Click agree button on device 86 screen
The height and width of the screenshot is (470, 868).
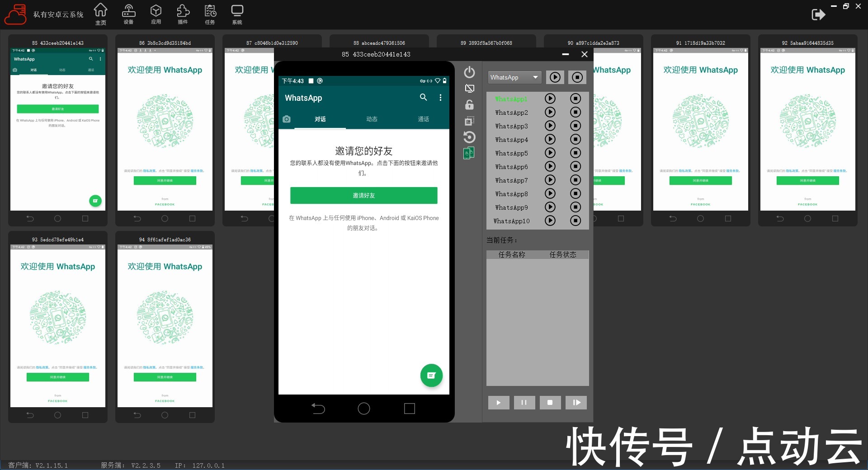pos(165,180)
